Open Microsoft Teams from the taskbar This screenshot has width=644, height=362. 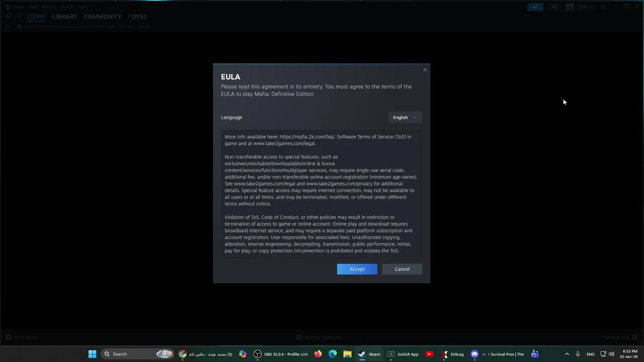[x=534, y=354]
